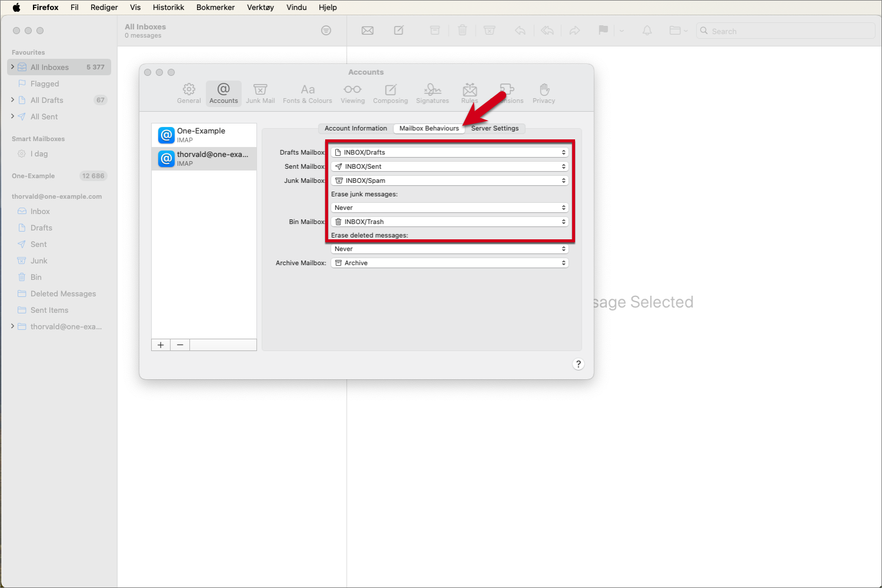Click the delete message trash icon
The image size is (882, 588).
pyautogui.click(x=462, y=30)
